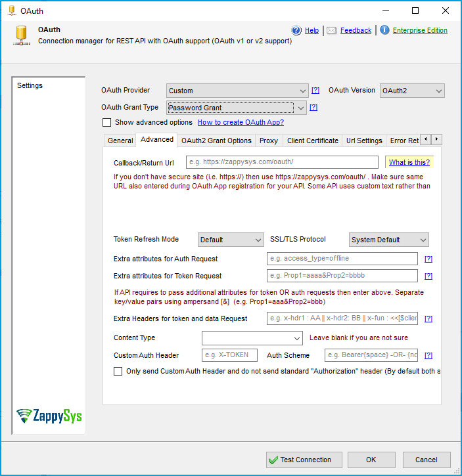Click help [?] next to OAuth Provider
The image size is (462, 476).
tap(315, 90)
